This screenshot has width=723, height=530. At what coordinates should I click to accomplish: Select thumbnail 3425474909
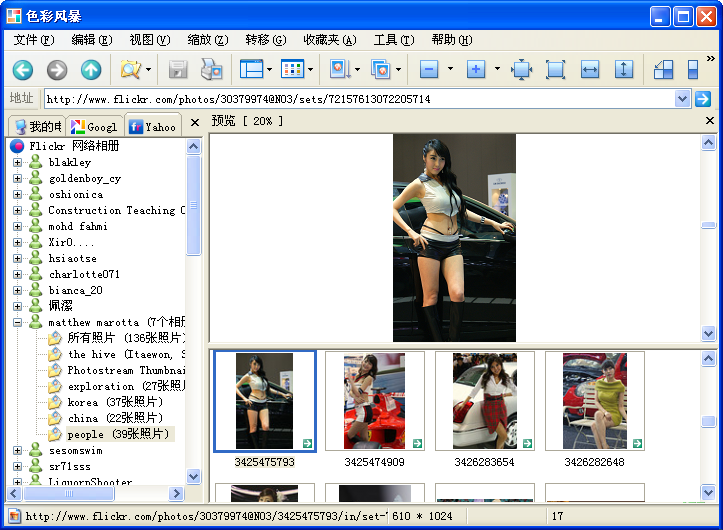374,402
